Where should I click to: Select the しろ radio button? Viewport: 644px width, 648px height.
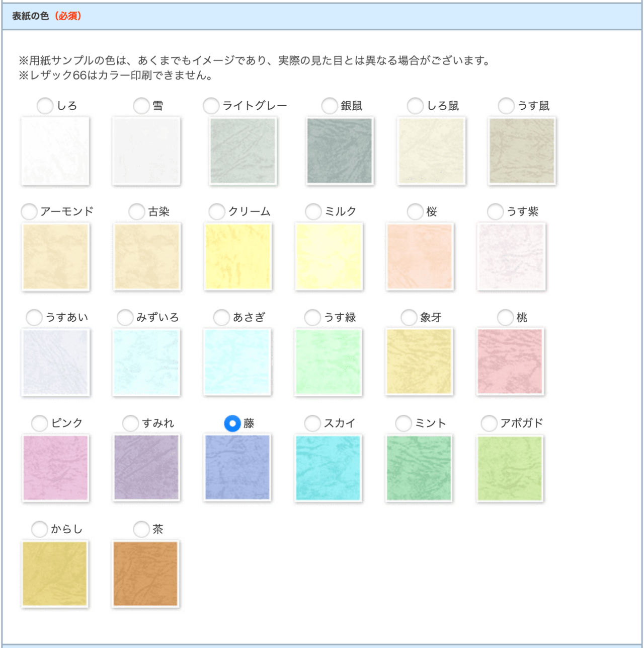45,106
